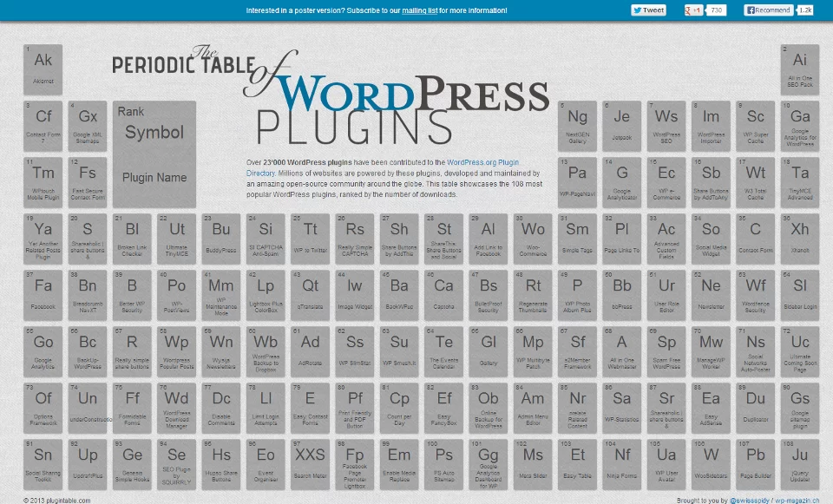
Task: Open the Wo WooCommerce tile
Action: tap(533, 239)
